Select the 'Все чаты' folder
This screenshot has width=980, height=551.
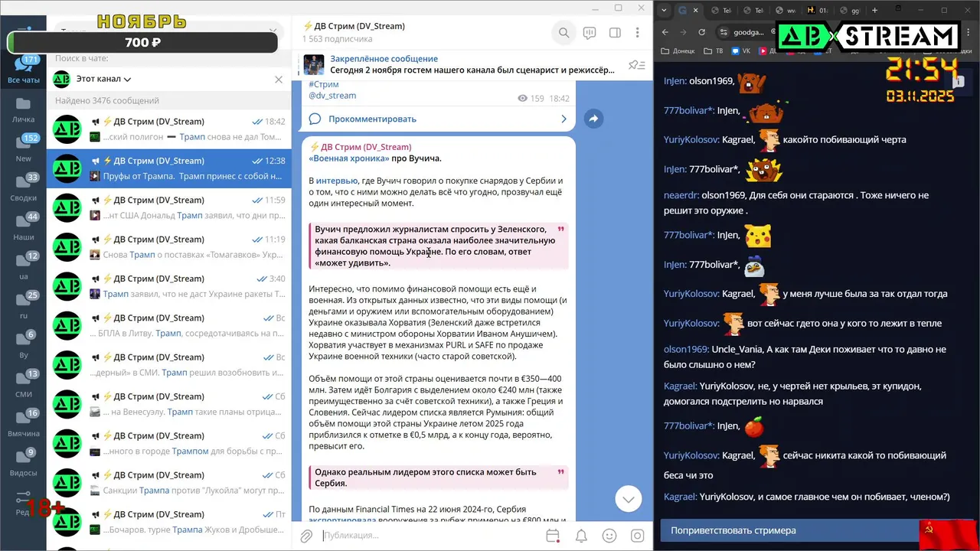pos(24,69)
